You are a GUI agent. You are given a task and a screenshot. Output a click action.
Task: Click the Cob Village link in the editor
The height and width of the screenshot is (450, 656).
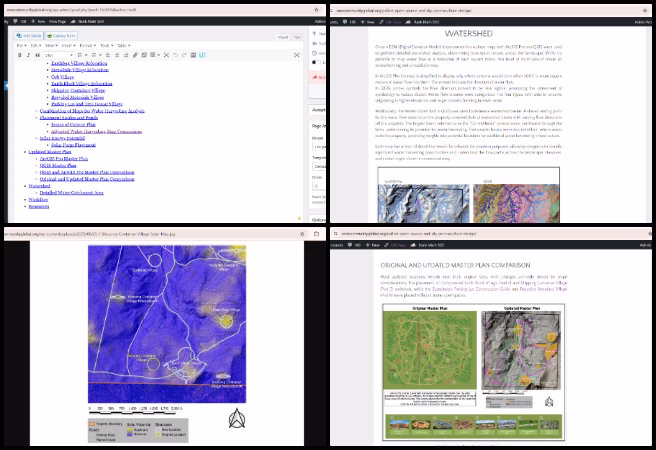click(x=62, y=77)
